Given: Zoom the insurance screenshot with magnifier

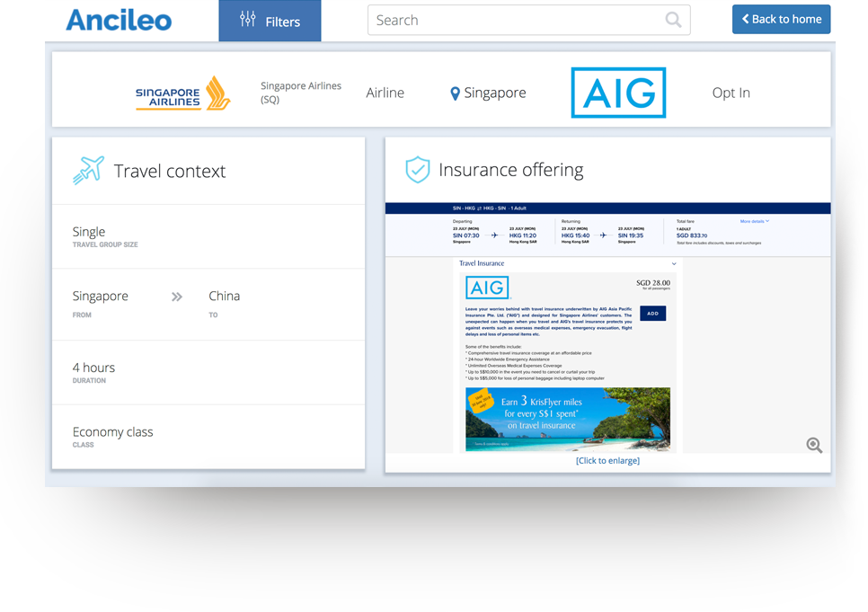Looking at the screenshot, I should pyautogui.click(x=814, y=445).
